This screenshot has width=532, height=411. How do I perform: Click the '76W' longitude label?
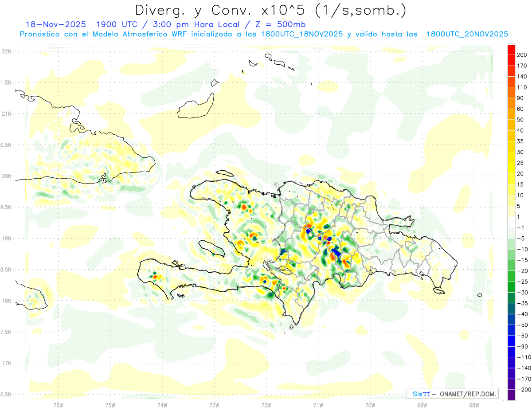click(58, 405)
